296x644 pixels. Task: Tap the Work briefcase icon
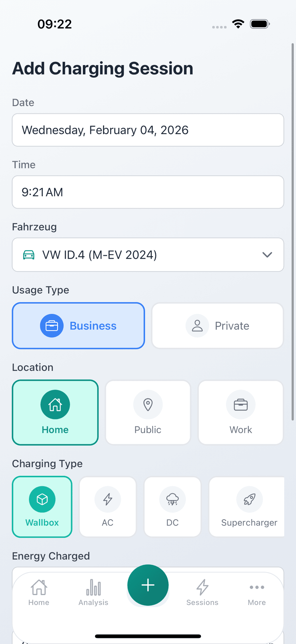[x=241, y=405]
